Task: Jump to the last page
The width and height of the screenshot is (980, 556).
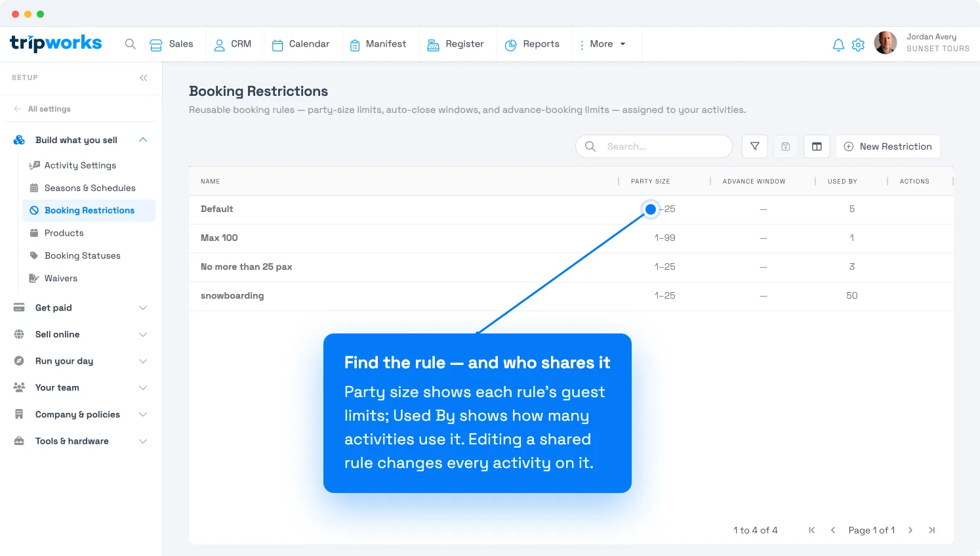Action: coord(931,530)
